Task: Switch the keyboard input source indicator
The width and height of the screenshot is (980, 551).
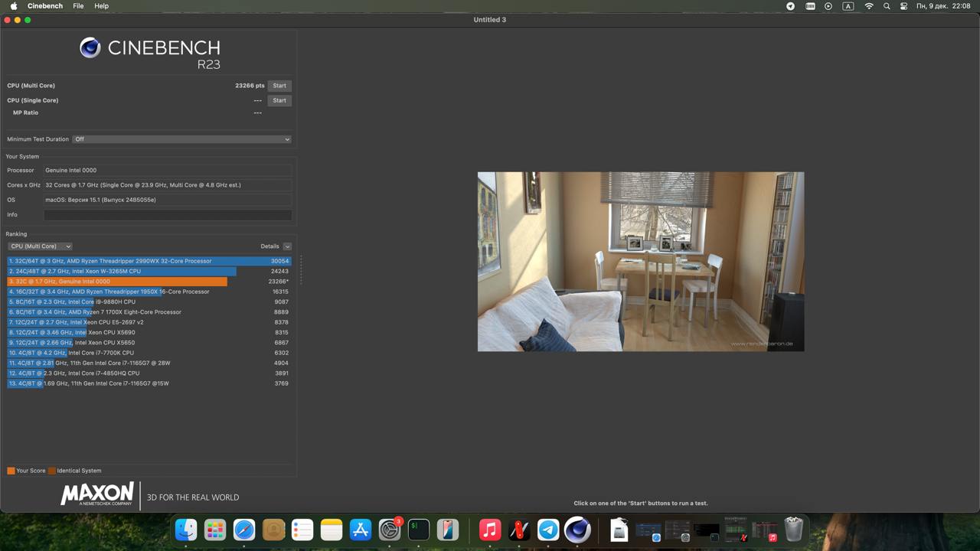Action: pos(848,6)
